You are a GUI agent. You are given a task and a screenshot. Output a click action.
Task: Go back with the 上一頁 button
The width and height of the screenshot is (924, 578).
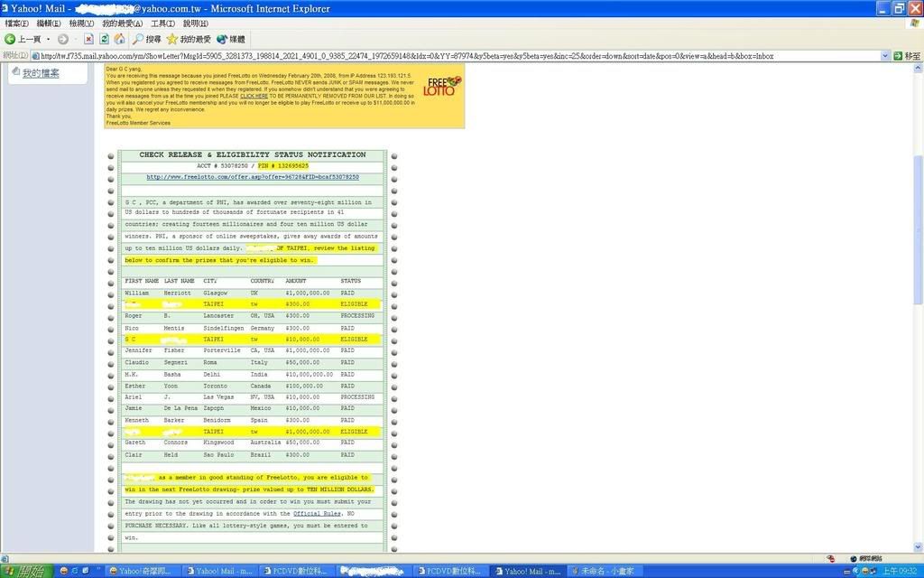click(x=23, y=39)
